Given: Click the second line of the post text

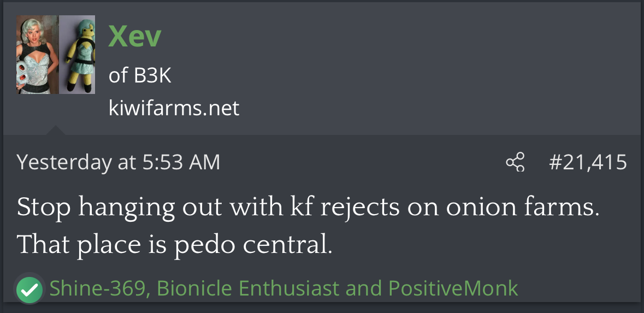Looking at the screenshot, I should (174, 246).
